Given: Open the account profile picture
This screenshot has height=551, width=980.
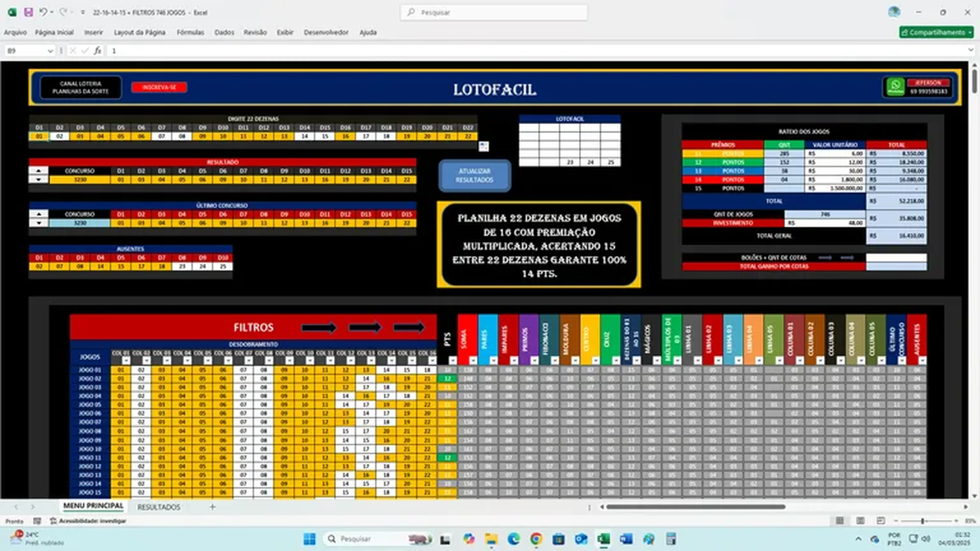Looking at the screenshot, I should pos(894,12).
